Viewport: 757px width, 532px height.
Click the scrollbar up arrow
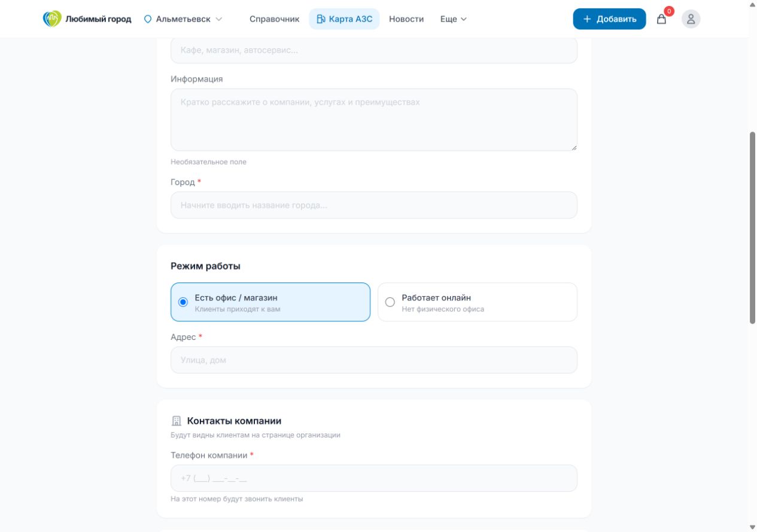tap(753, 4)
